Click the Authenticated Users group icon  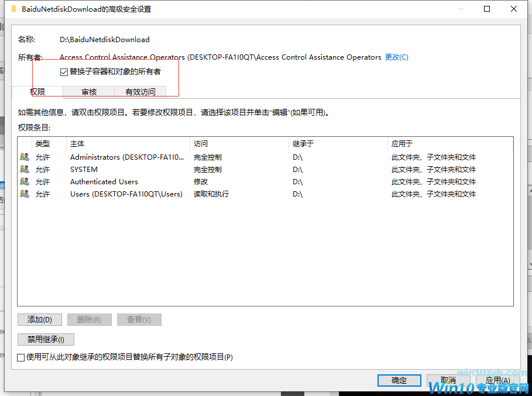point(25,181)
